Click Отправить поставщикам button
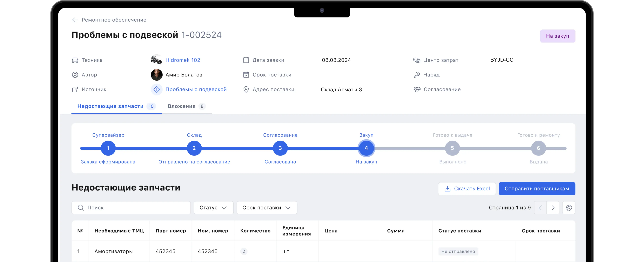Screen dimensions: 644x262 (537, 189)
